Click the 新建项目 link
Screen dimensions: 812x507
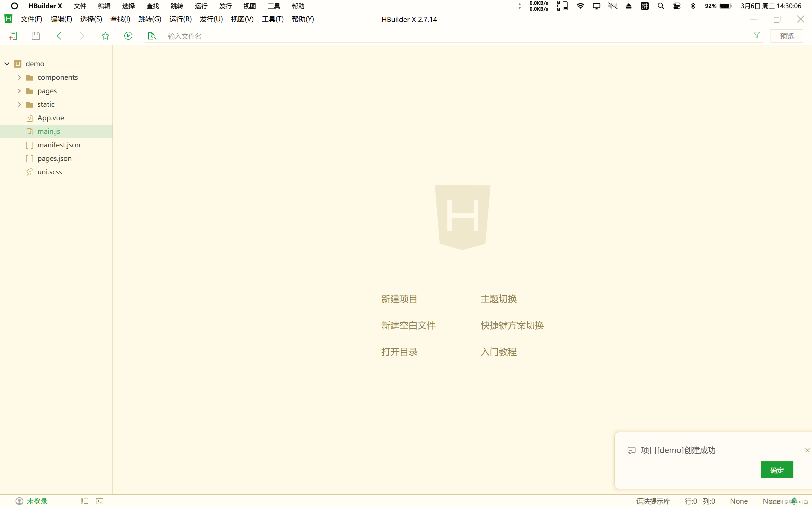coord(399,299)
